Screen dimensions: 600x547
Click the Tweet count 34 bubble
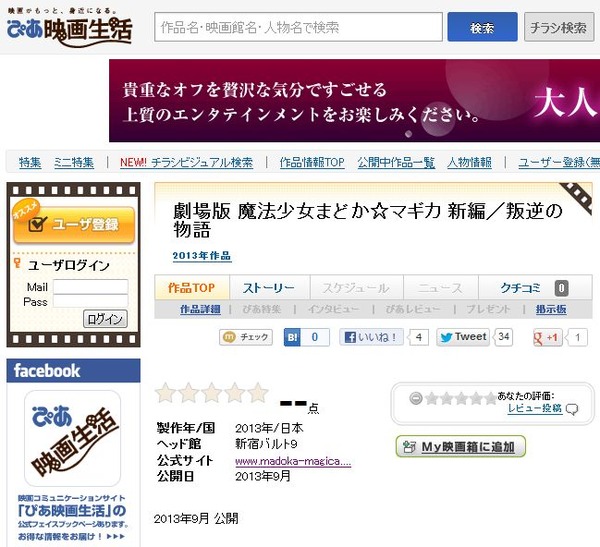503,337
